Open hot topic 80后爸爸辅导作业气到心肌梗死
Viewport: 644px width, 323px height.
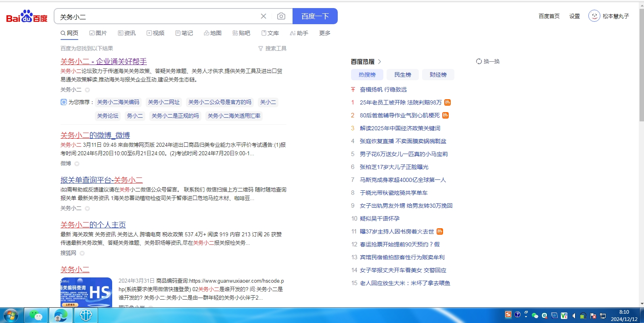(400, 115)
